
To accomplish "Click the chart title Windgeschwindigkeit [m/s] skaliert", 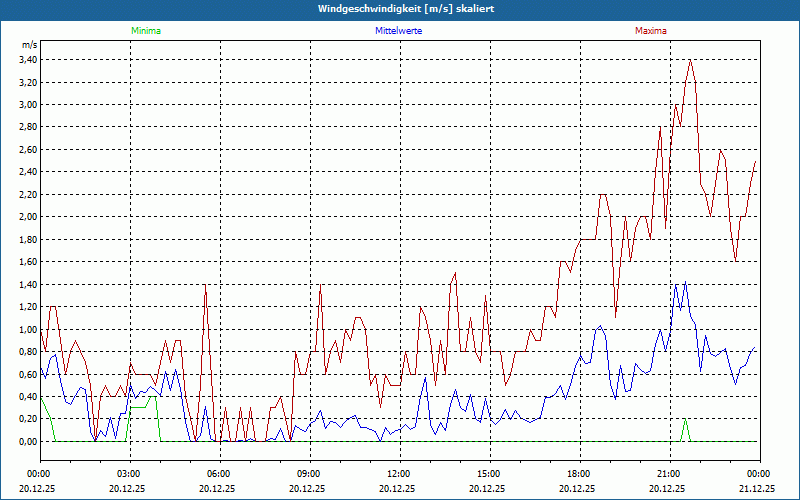I will coord(400,9).
